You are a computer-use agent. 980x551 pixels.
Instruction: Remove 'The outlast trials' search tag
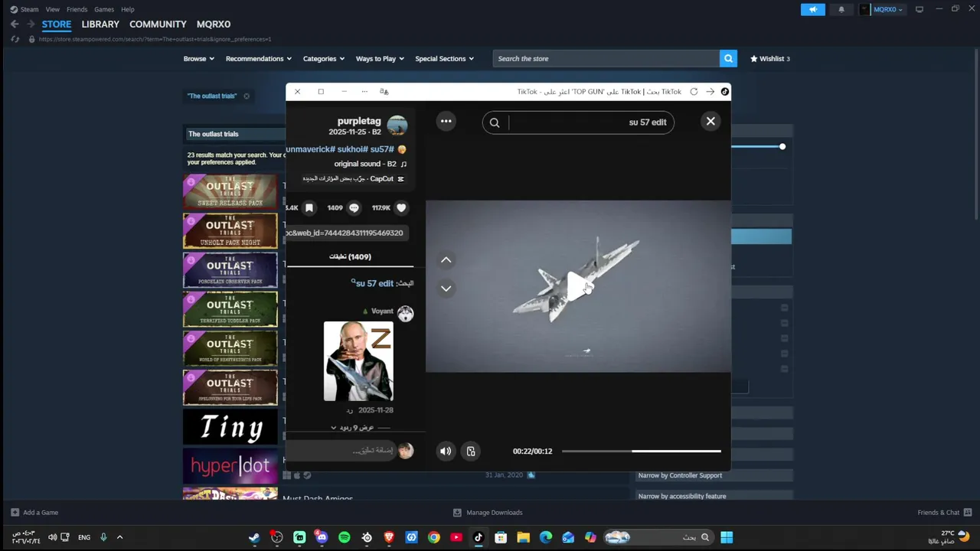click(247, 96)
